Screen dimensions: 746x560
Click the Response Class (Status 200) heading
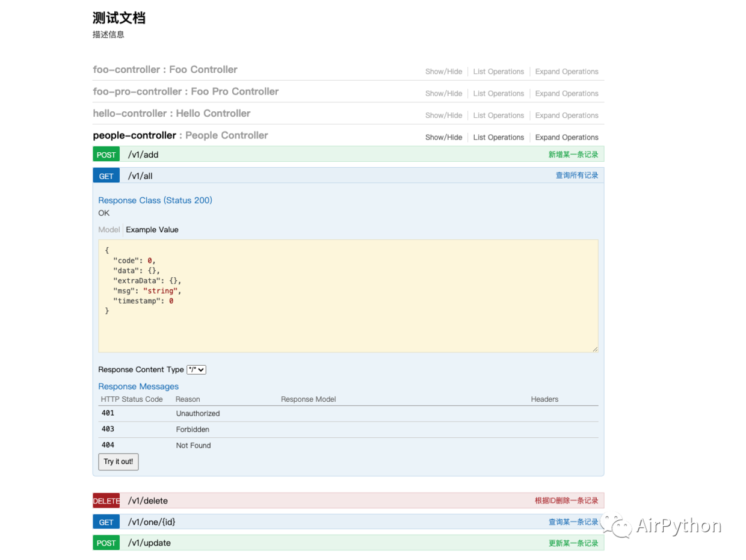155,200
